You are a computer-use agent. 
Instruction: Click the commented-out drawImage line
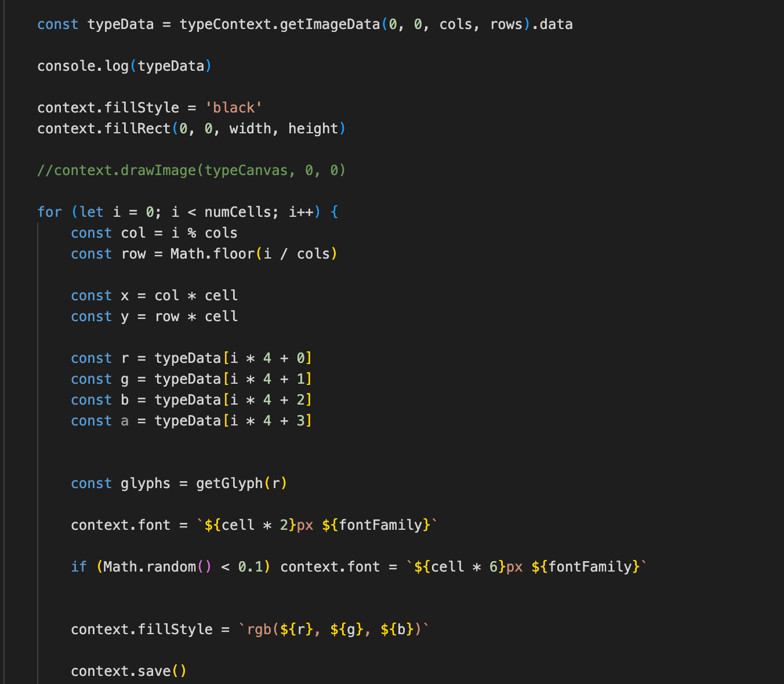click(x=191, y=170)
